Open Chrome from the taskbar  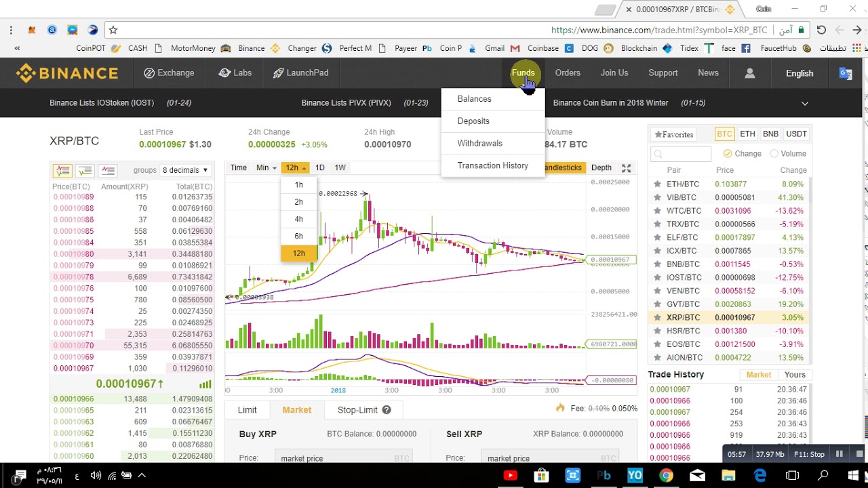pos(666,476)
